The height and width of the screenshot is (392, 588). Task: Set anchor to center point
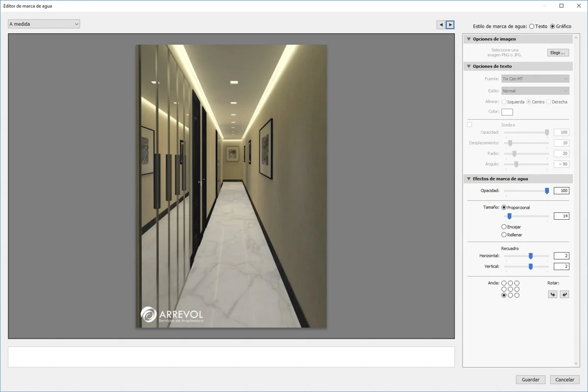coord(511,289)
